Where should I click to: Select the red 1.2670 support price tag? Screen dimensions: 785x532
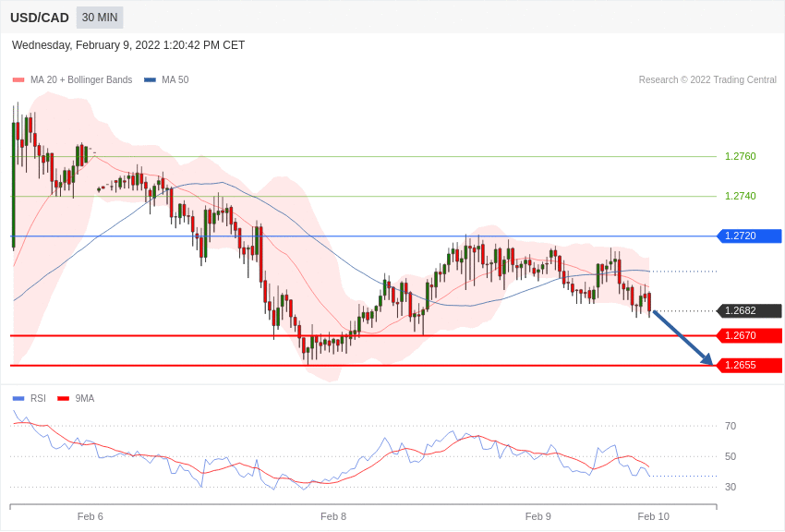[750, 335]
